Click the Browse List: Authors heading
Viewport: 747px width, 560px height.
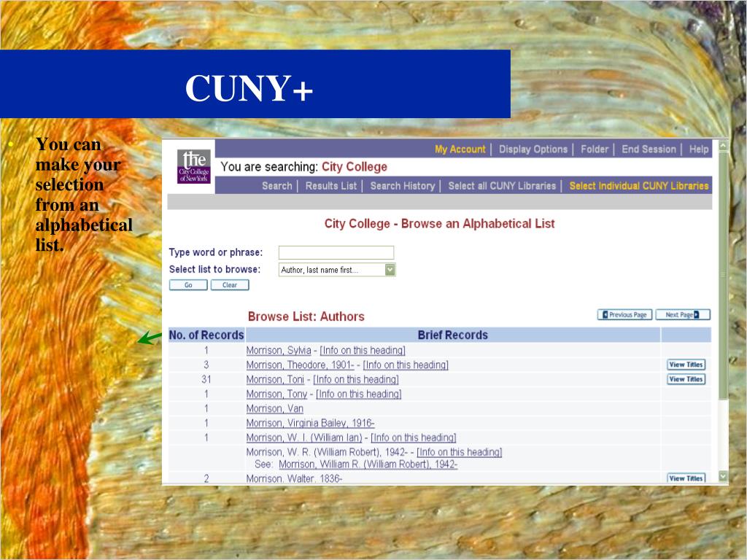306,316
